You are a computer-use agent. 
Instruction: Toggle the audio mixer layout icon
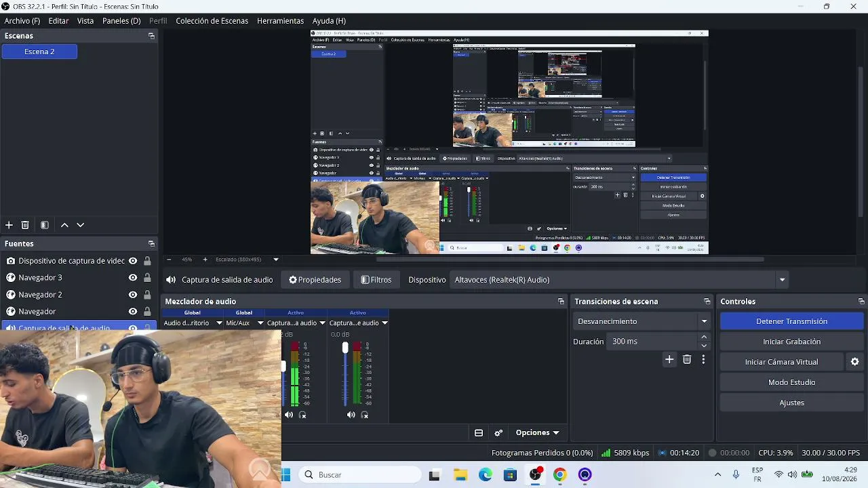[479, 433]
